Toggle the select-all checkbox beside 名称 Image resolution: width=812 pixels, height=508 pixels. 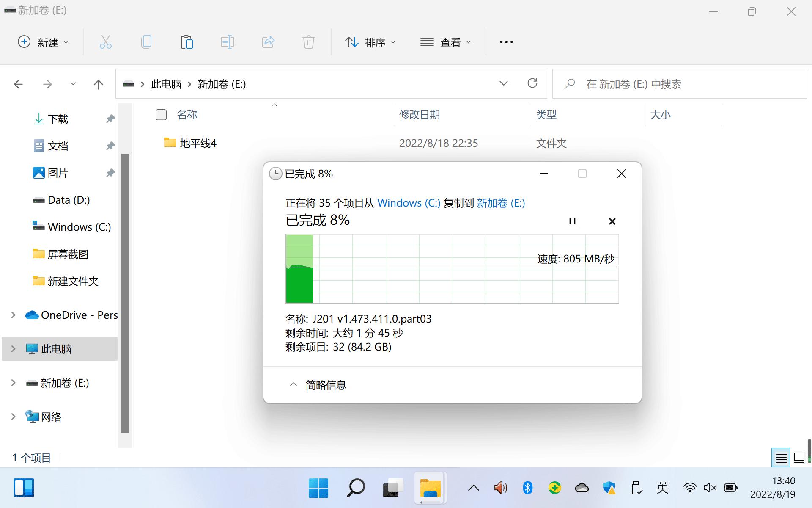[161, 115]
